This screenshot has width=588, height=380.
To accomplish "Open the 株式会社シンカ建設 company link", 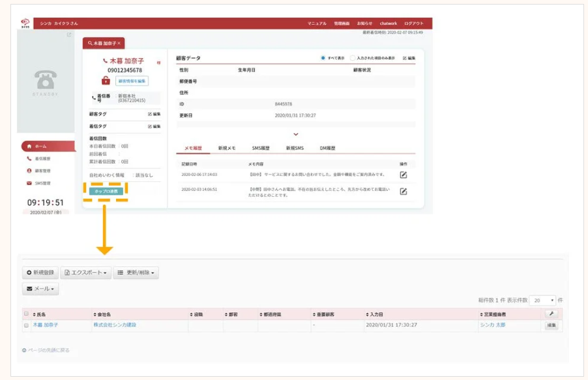I will pyautogui.click(x=115, y=325).
